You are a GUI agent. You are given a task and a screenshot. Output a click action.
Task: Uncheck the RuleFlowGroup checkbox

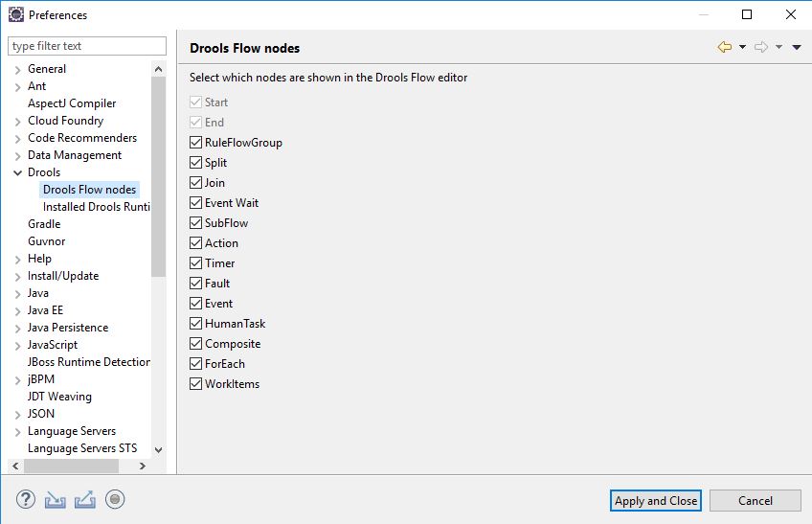click(196, 143)
